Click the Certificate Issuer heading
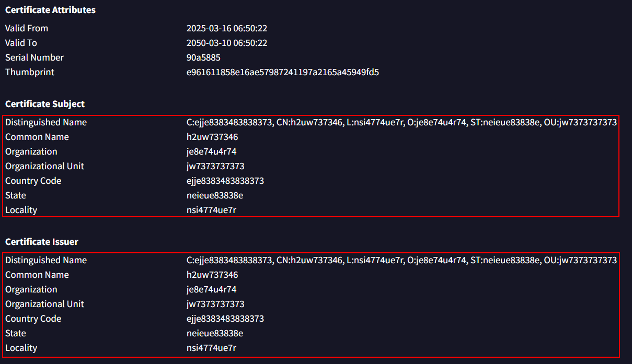The height and width of the screenshot is (364, 632). [42, 242]
